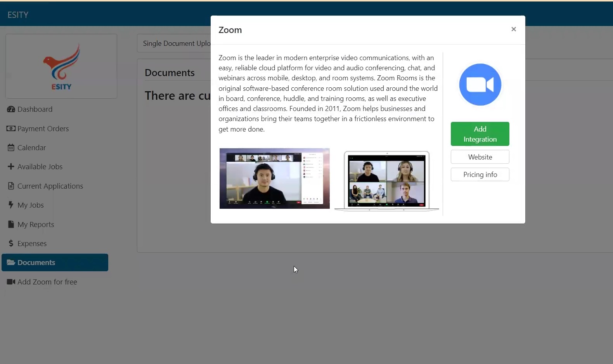This screenshot has height=364, width=613.
Task: Click the ESITY bird logo image
Action: pos(61,66)
